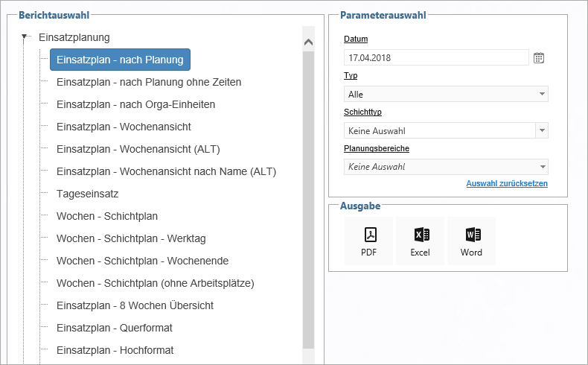Viewport: 588px width, 365px height.
Task: Open the calendar picker next to Datum
Action: tap(538, 58)
